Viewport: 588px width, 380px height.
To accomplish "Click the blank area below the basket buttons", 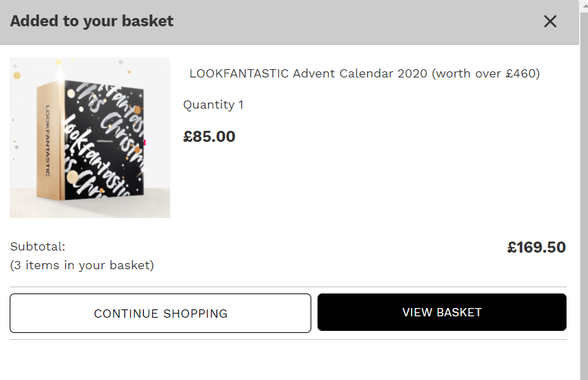I will pos(288,360).
